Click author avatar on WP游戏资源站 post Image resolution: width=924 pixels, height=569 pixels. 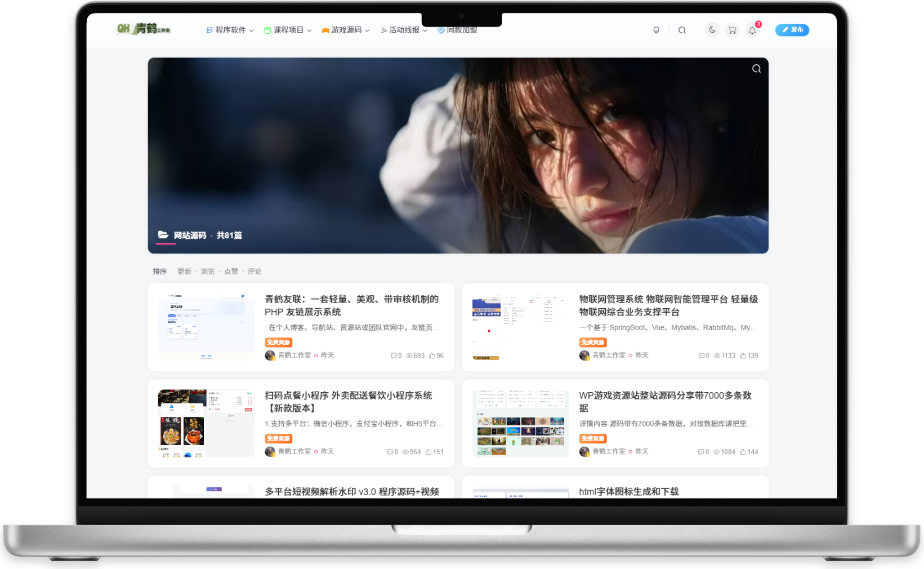[584, 452]
